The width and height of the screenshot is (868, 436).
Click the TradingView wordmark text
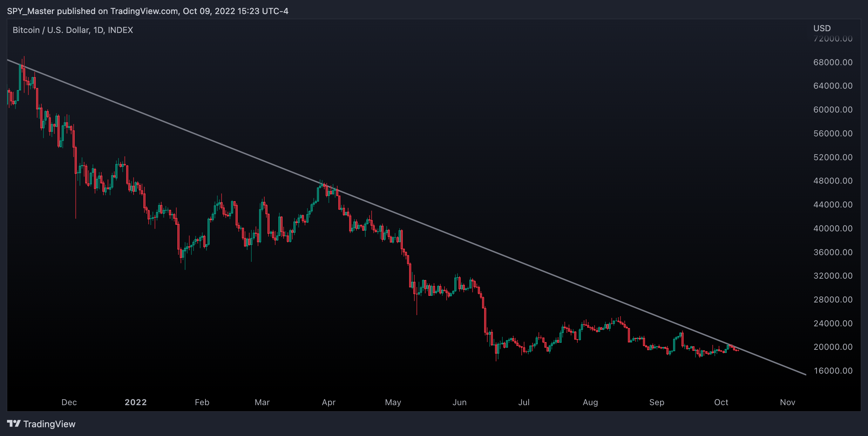coord(49,424)
